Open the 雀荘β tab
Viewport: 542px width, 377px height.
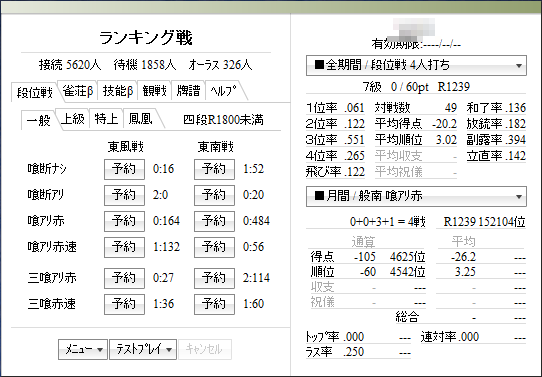click(78, 91)
